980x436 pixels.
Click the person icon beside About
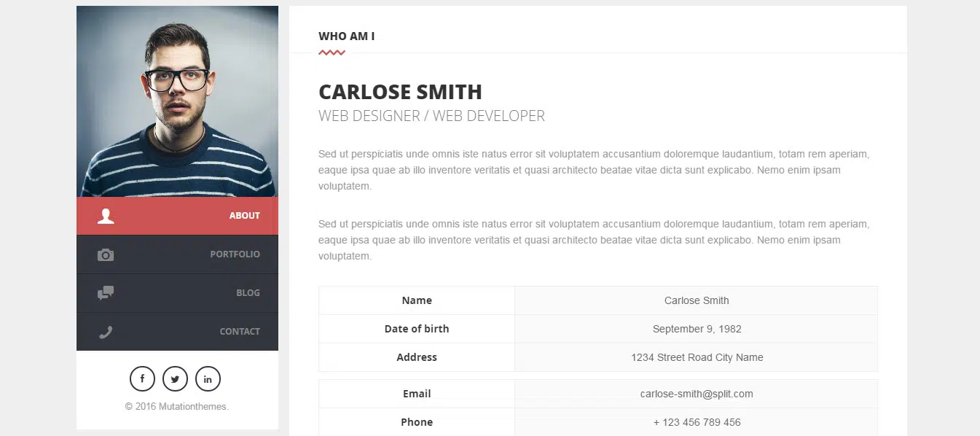click(x=106, y=216)
